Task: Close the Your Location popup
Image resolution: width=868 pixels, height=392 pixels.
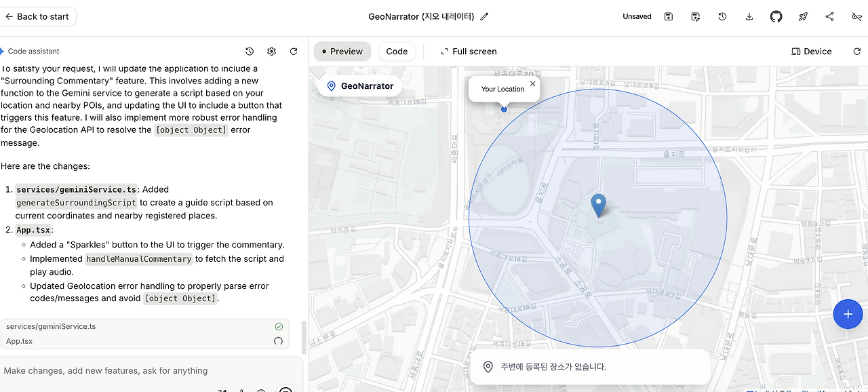Action: pos(532,83)
